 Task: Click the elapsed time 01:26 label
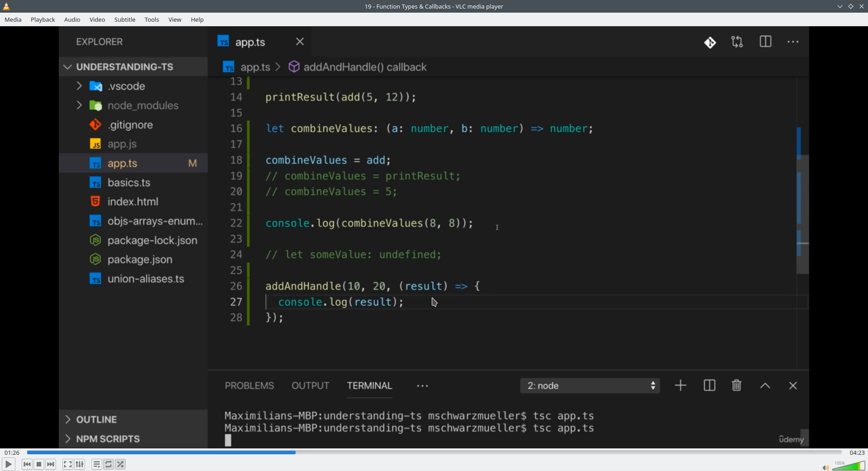coord(12,452)
